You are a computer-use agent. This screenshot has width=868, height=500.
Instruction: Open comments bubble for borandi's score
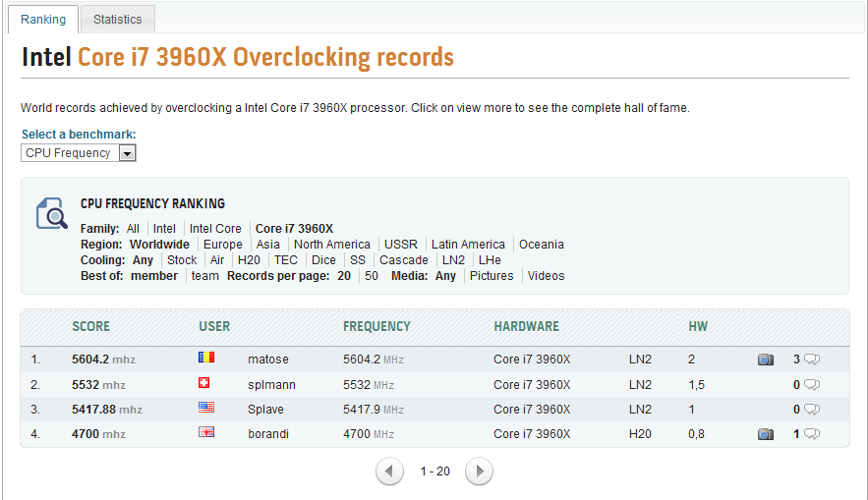(812, 433)
